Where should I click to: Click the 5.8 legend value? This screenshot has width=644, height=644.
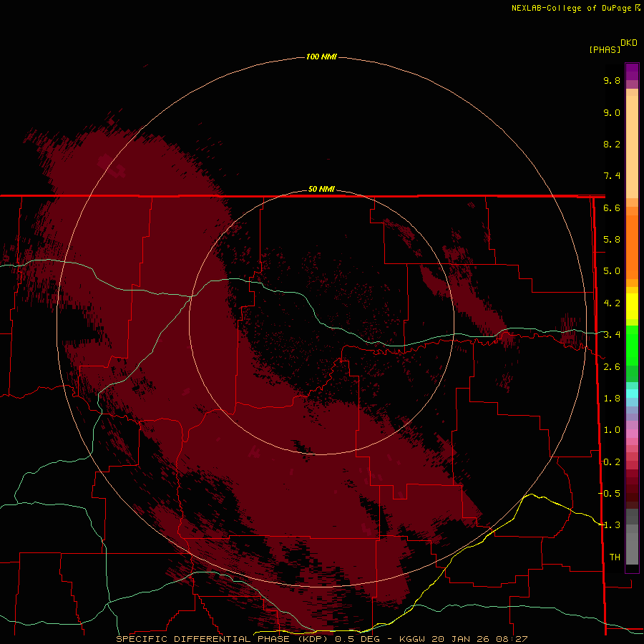click(x=612, y=240)
